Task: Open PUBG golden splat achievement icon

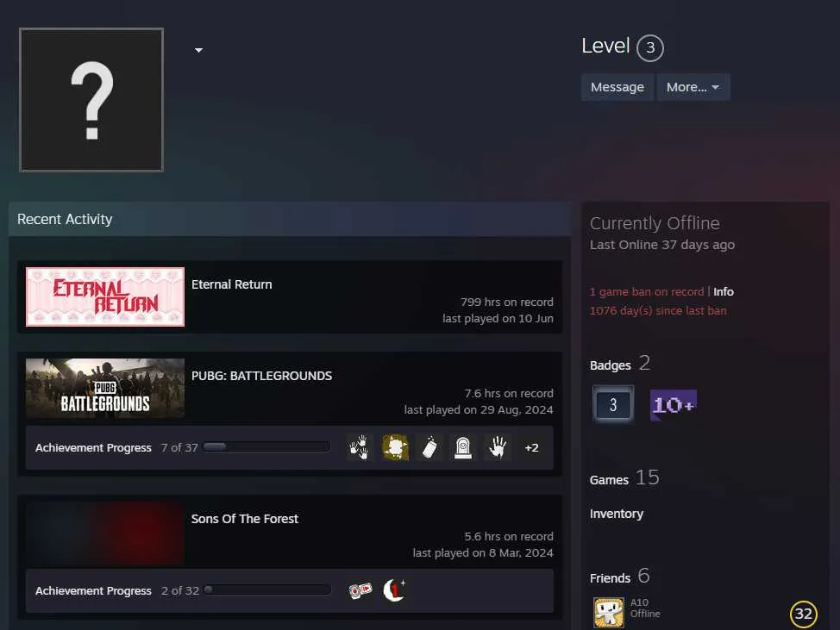Action: tap(395, 447)
